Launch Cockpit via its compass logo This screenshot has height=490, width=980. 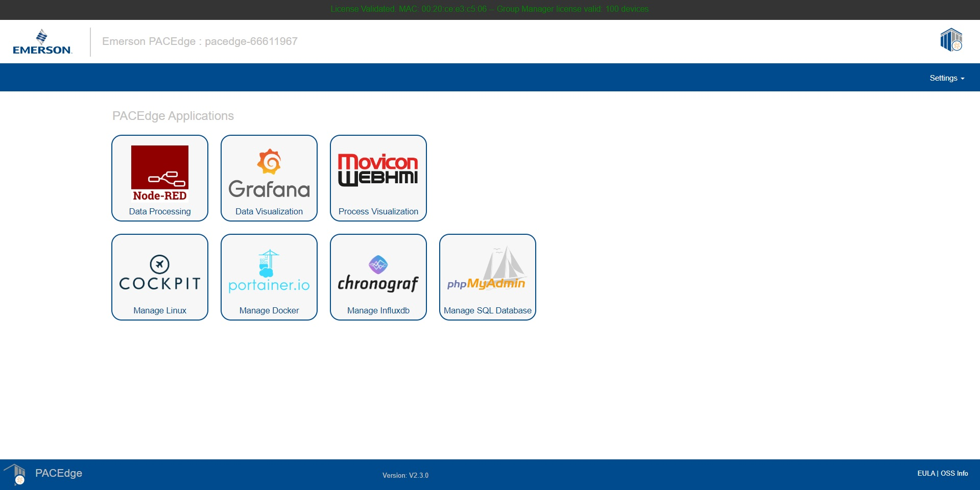(160, 273)
